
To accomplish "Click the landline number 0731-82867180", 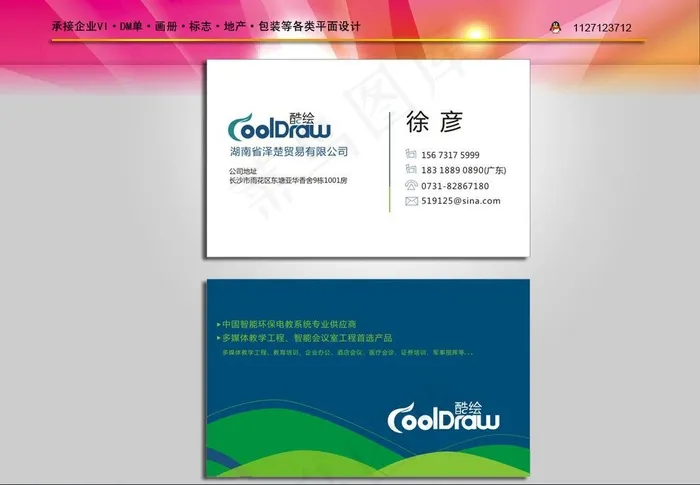I will click(x=455, y=186).
